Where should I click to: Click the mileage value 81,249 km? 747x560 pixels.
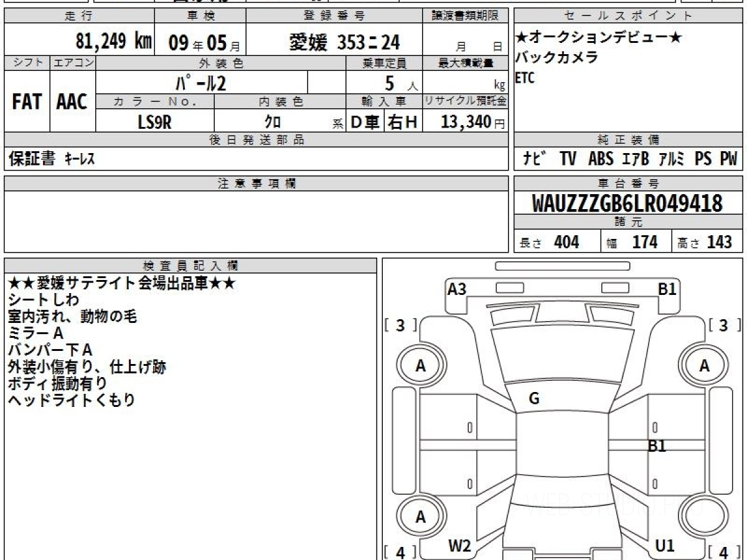point(113,42)
